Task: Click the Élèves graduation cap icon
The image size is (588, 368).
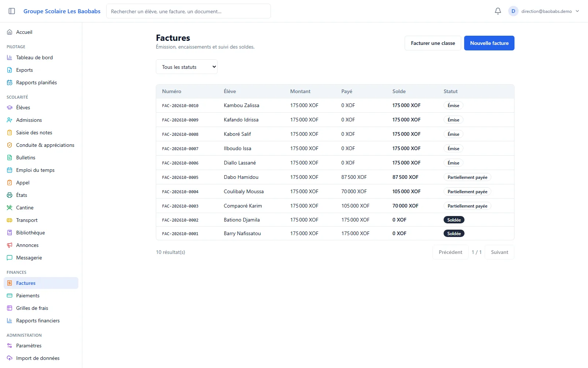Action: 10,107
